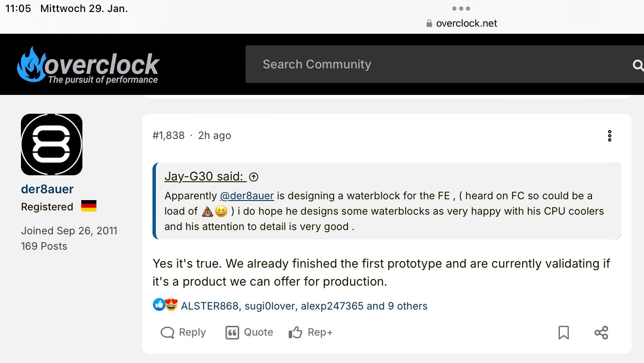Open ALSTER868's profile from reactions
Screen dimensions: 644x363
coord(209,306)
